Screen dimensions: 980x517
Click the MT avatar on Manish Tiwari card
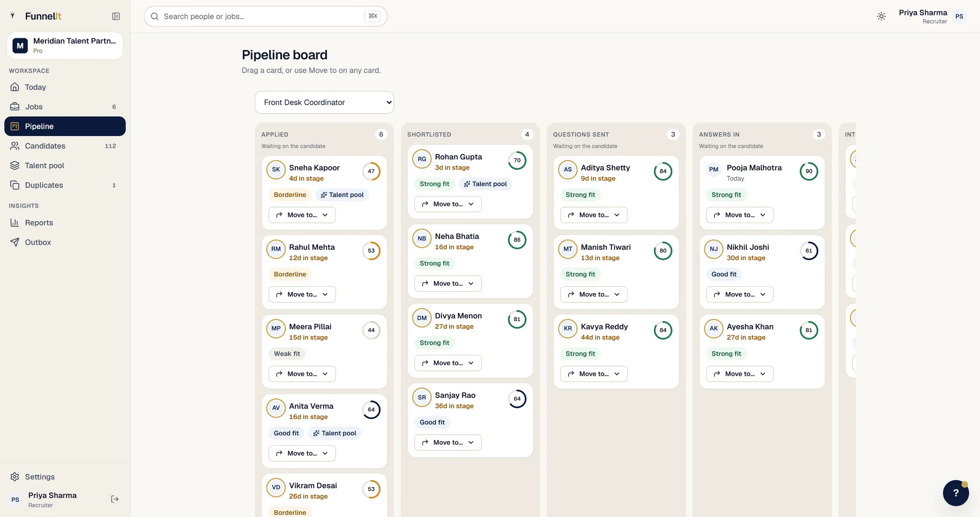click(568, 249)
